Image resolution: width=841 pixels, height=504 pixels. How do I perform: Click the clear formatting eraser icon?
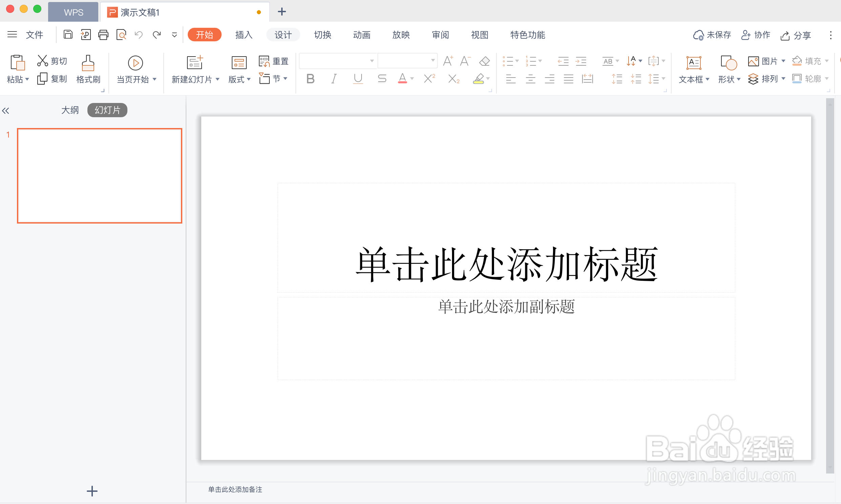[484, 61]
